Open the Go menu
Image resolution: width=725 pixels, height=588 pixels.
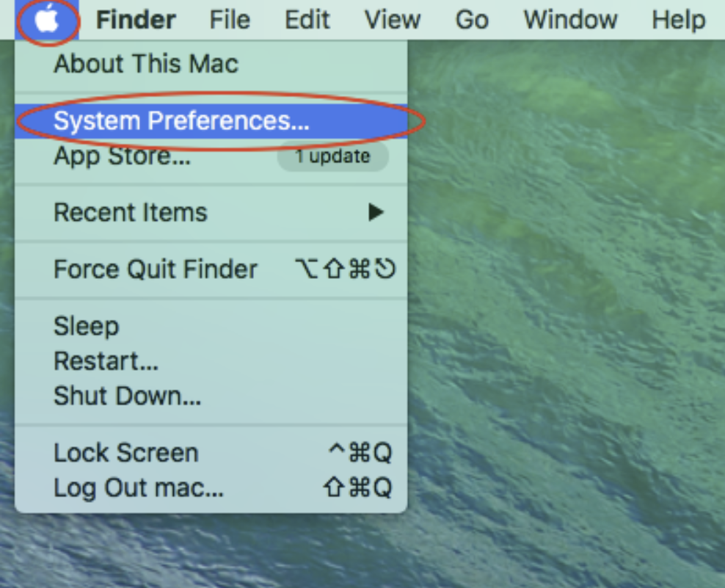[472, 20]
